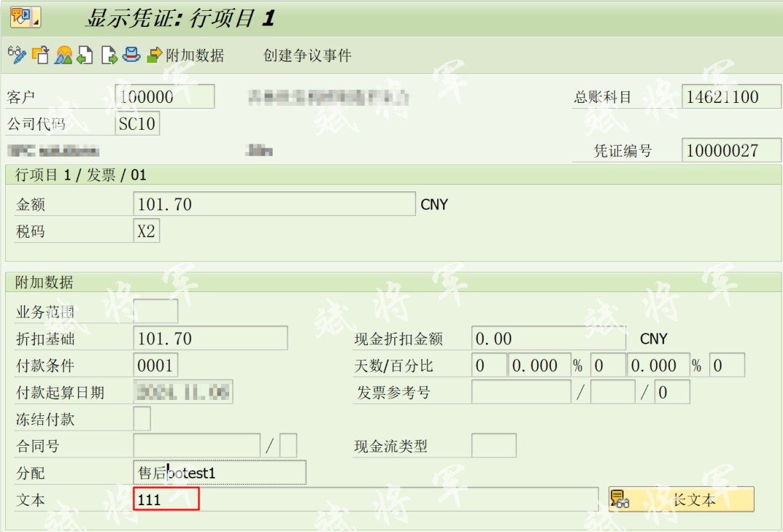Click the first percentage 0.000 under 天数/百分比
This screenshot has height=532, width=783.
(540, 365)
